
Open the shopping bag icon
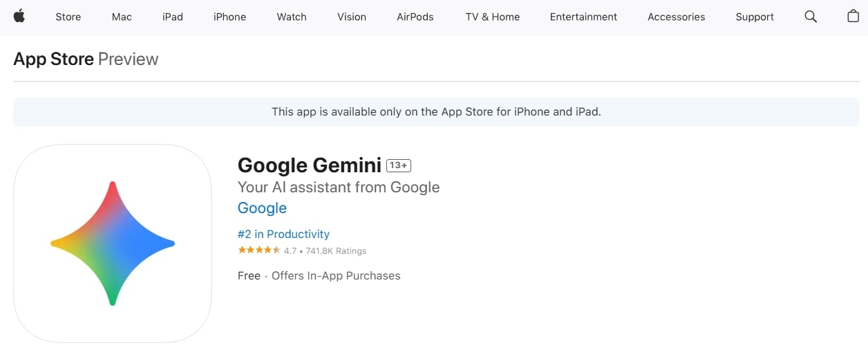click(x=853, y=17)
